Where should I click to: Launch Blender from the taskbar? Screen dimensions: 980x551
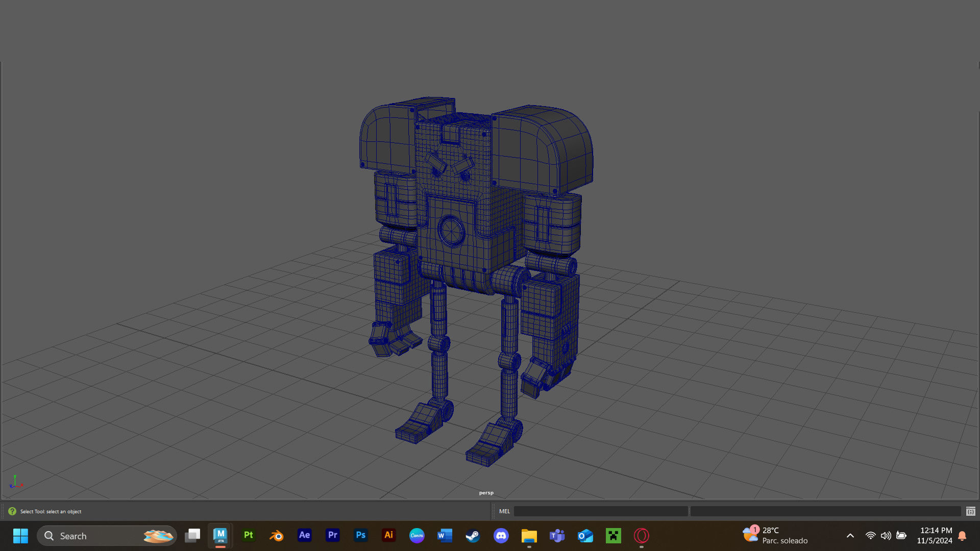coord(277,536)
